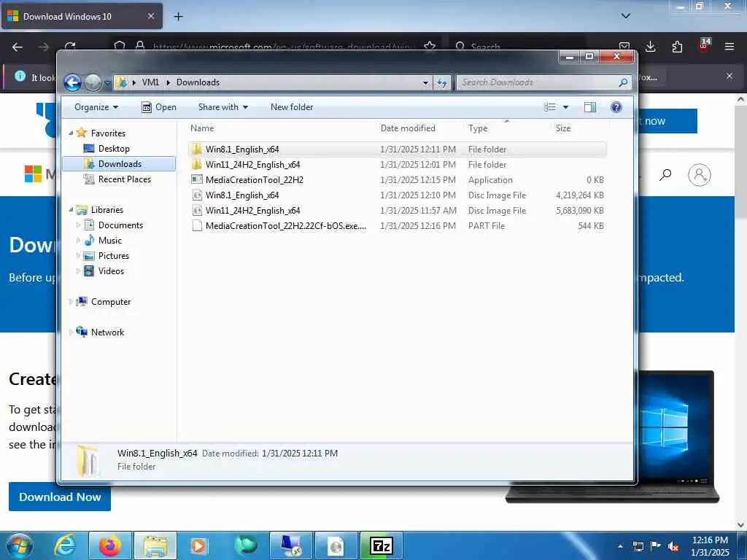Click the refresh button beside the address bar
The width and height of the screenshot is (747, 560).
[x=442, y=83]
